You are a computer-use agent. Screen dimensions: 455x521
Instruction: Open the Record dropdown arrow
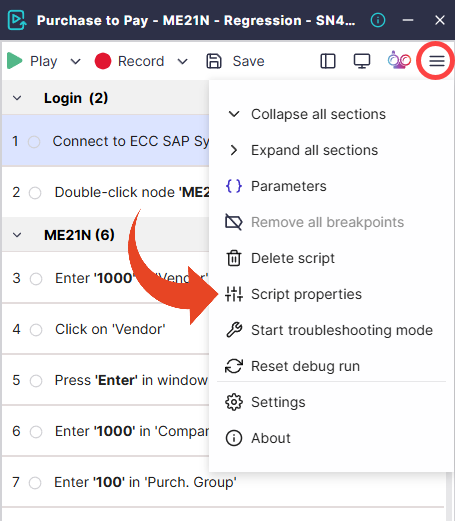[x=182, y=61]
